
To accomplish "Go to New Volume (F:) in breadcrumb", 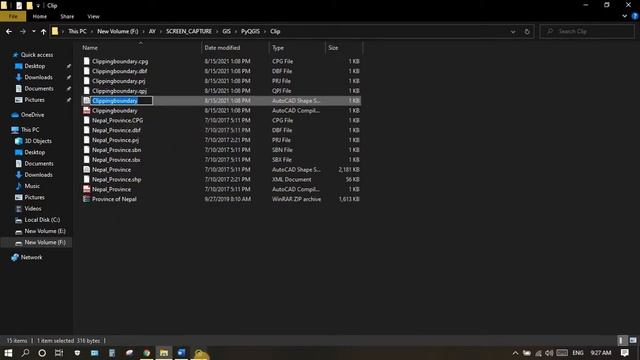I will [x=118, y=31].
